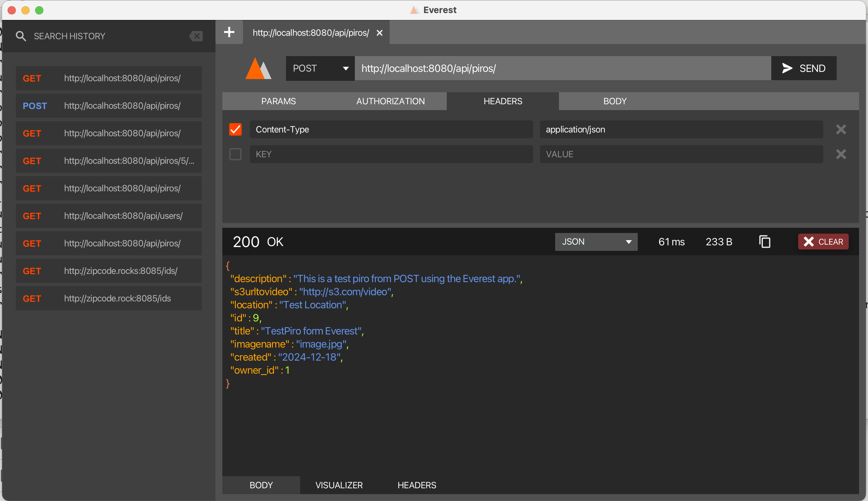
Task: Open the GET api/piros/5/ history entry
Action: pos(109,161)
